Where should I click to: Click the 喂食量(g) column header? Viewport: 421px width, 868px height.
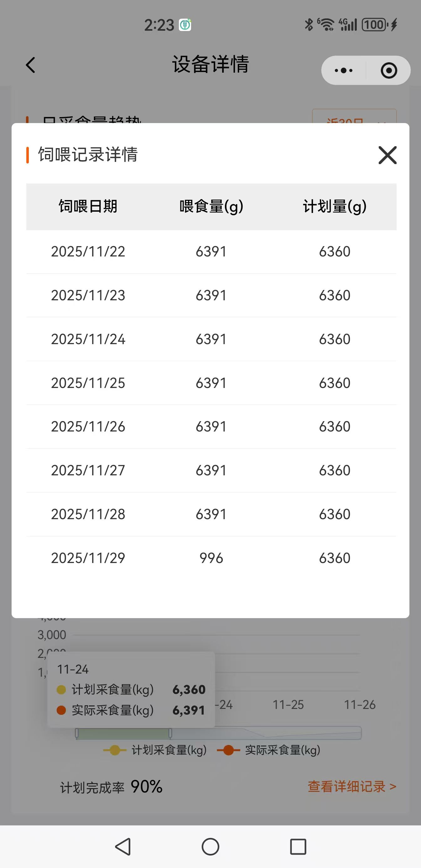211,207
